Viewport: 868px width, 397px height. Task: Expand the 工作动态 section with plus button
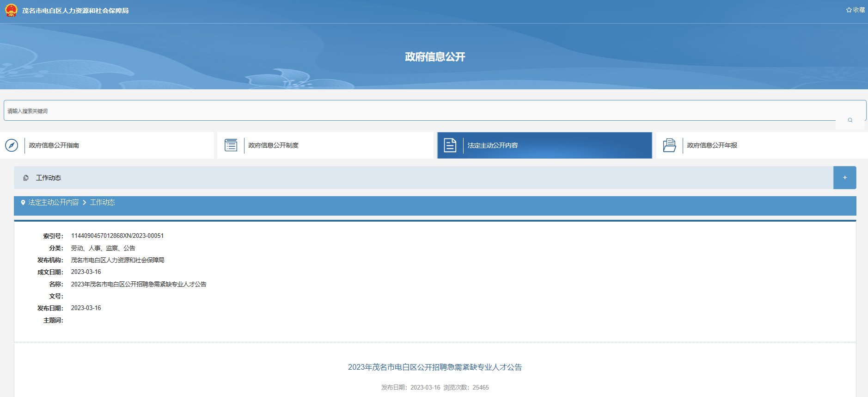tap(844, 178)
